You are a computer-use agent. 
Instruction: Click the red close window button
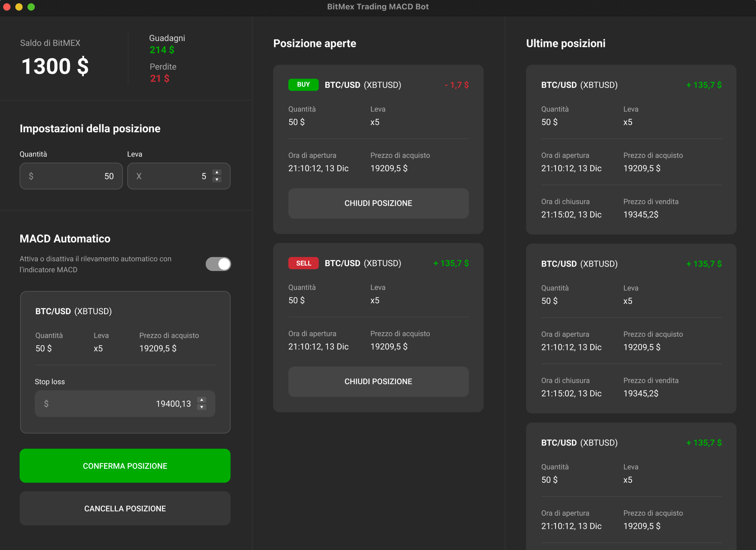pos(7,7)
